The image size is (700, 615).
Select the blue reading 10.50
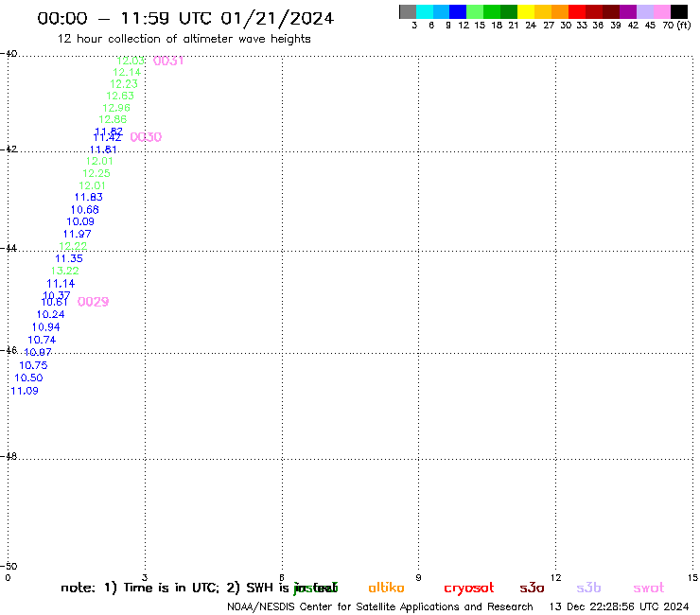(28, 378)
